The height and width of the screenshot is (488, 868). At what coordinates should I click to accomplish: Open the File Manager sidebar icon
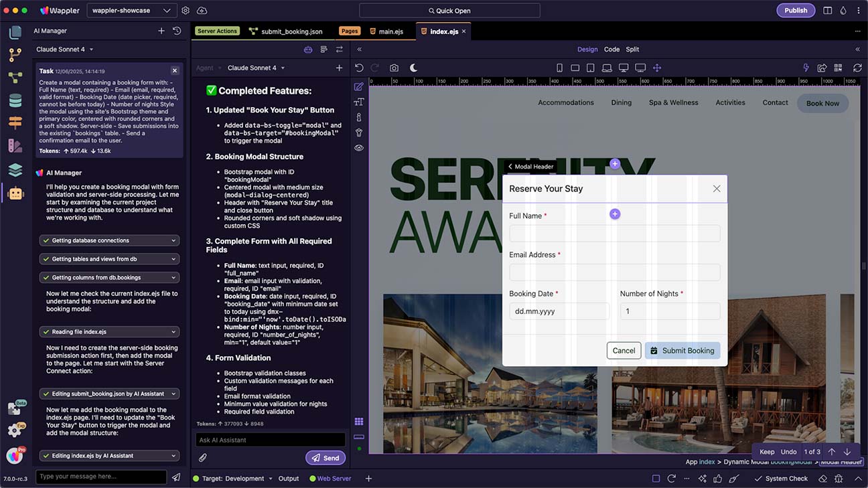(15, 32)
